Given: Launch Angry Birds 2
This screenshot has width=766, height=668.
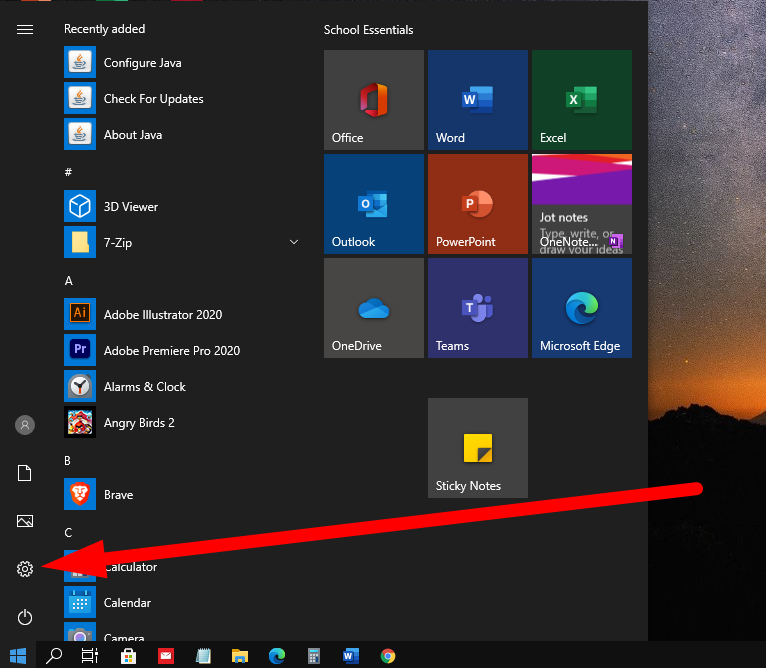Looking at the screenshot, I should pos(183,423).
